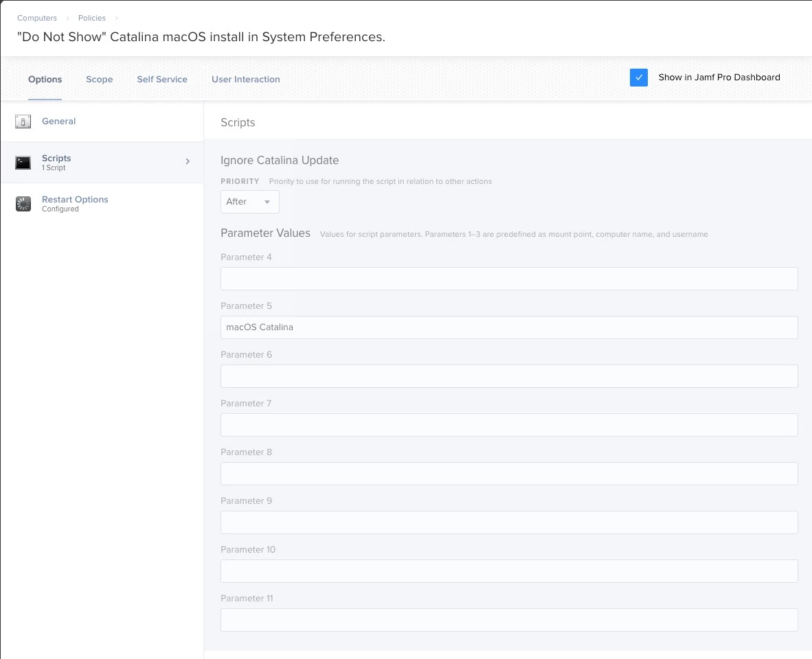Click the Parameter 10 input field
Image resolution: width=812 pixels, height=659 pixels.
pos(509,571)
